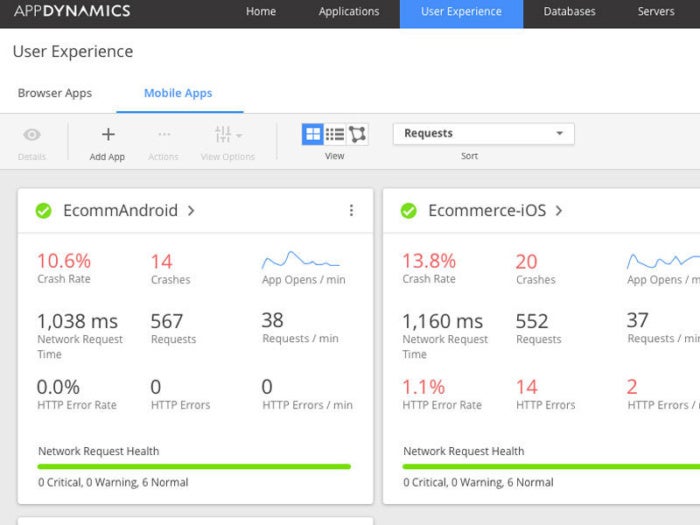700x525 pixels.
Task: Open View Options sliders dropdown
Action: point(228,134)
